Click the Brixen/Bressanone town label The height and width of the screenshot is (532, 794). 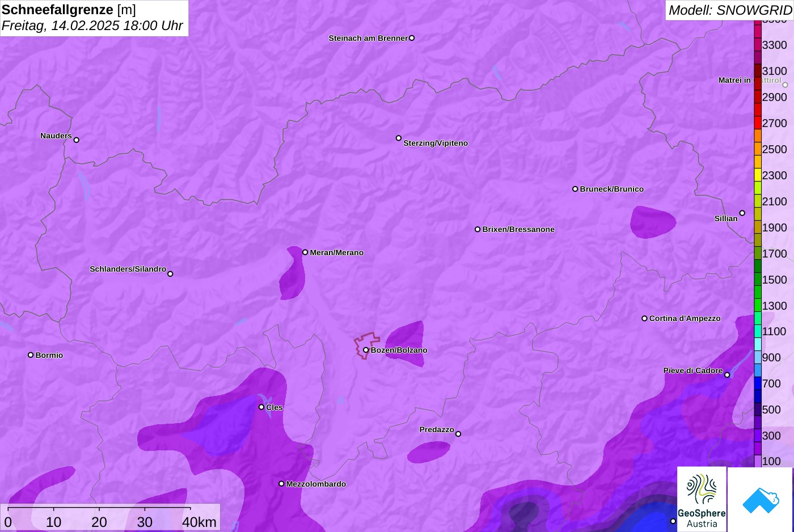pyautogui.click(x=518, y=230)
